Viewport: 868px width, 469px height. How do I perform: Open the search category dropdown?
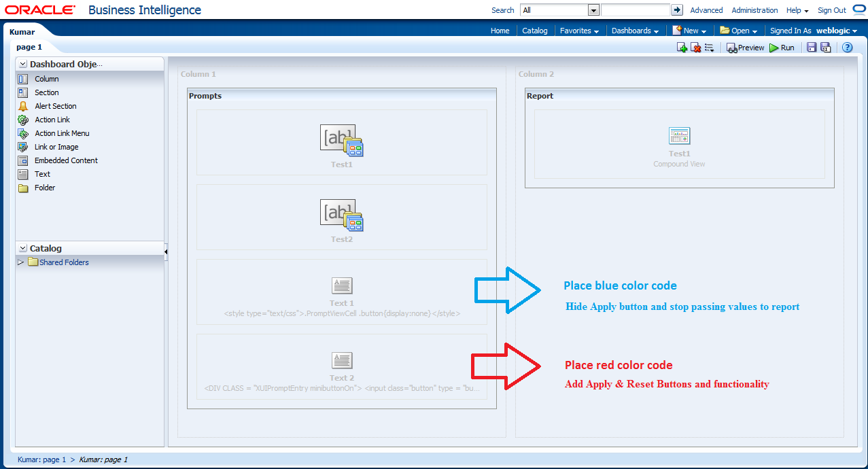(x=593, y=10)
